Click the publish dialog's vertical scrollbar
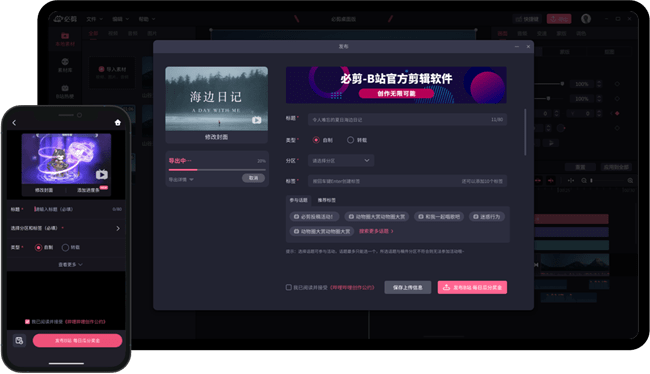 point(525,132)
